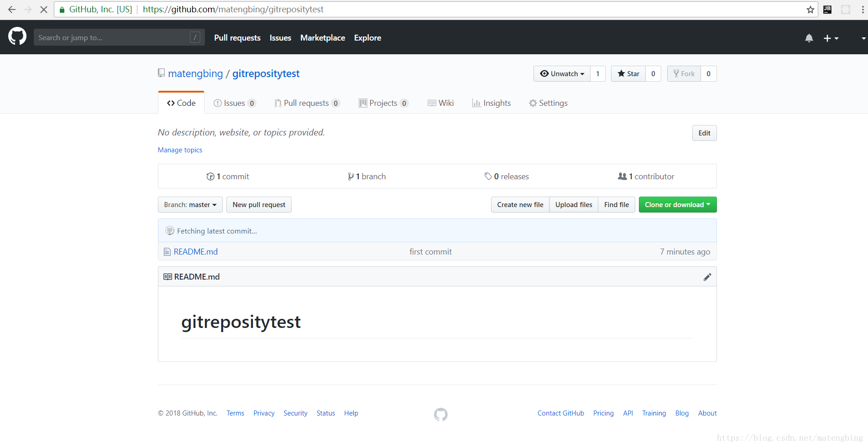Click the browser forward arrow
This screenshot has width=868, height=447.
[x=28, y=10]
